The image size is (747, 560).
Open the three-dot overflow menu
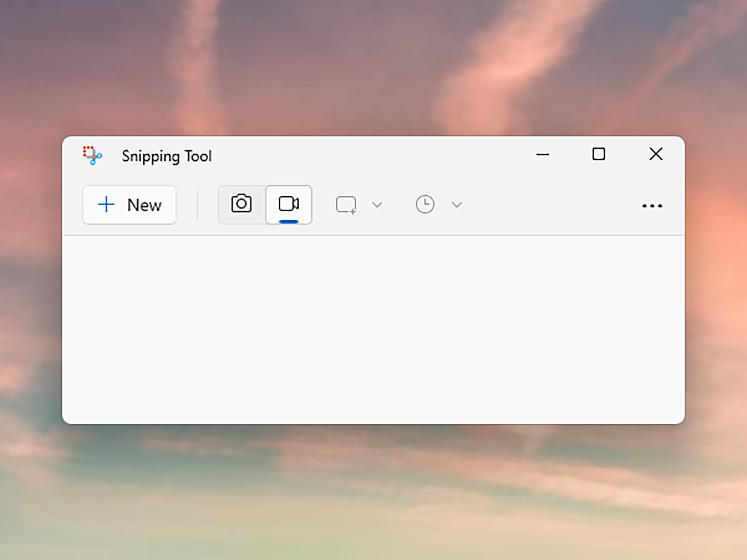click(x=652, y=205)
